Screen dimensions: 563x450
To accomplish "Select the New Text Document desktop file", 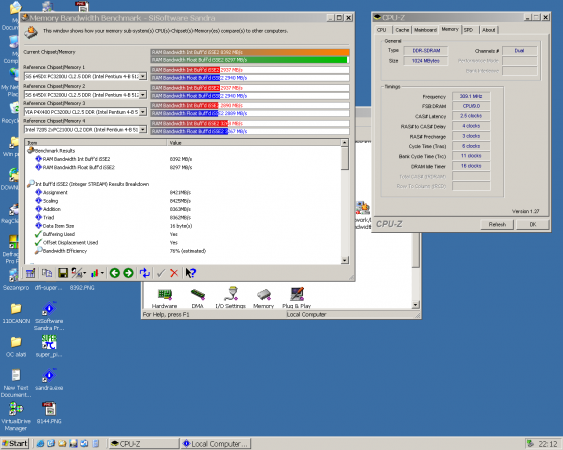I will (16, 383).
